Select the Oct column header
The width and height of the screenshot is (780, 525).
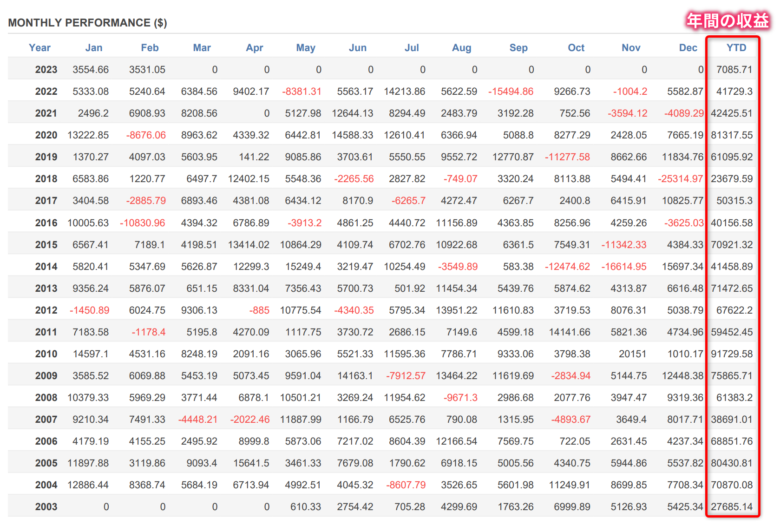(x=576, y=48)
